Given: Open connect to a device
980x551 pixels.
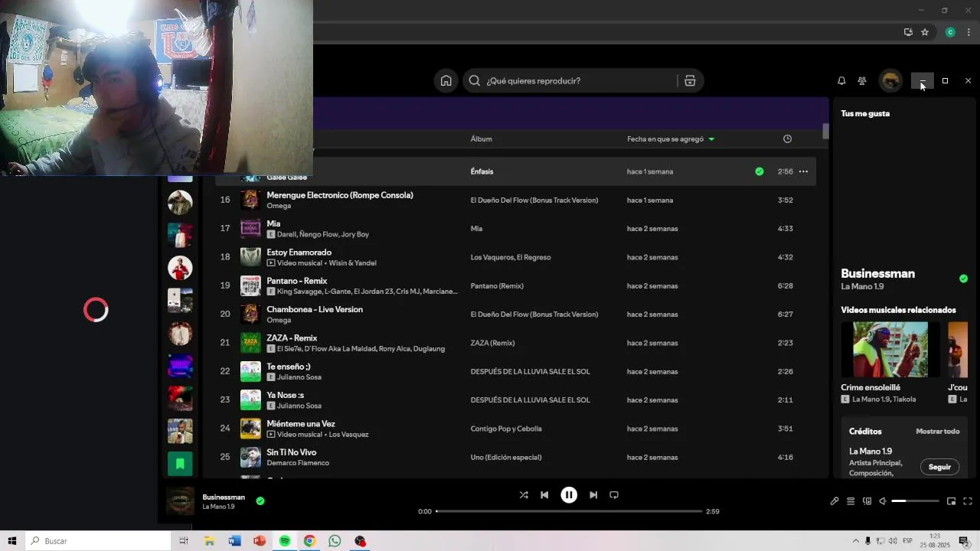Looking at the screenshot, I should [x=867, y=501].
